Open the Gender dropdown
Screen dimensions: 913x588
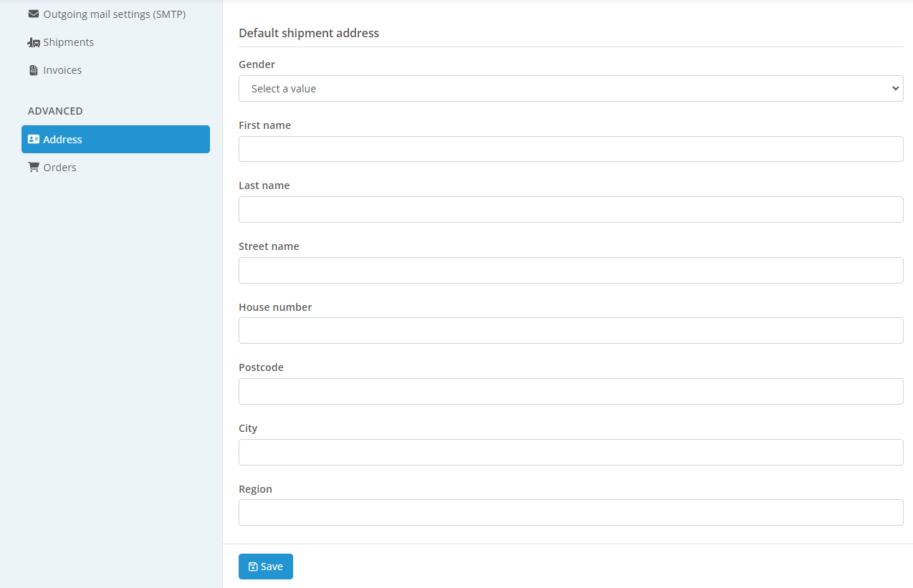(570, 89)
